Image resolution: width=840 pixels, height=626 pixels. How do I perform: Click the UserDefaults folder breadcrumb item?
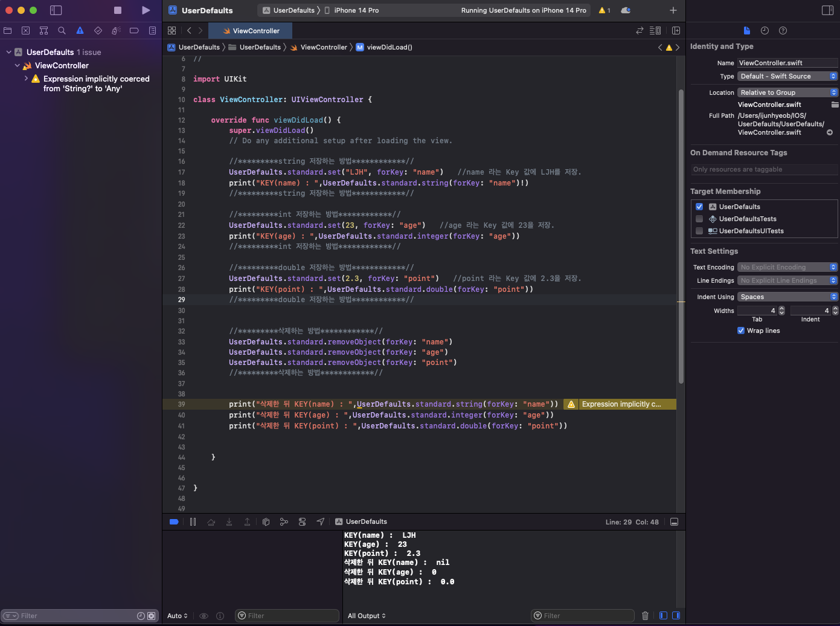(x=254, y=47)
